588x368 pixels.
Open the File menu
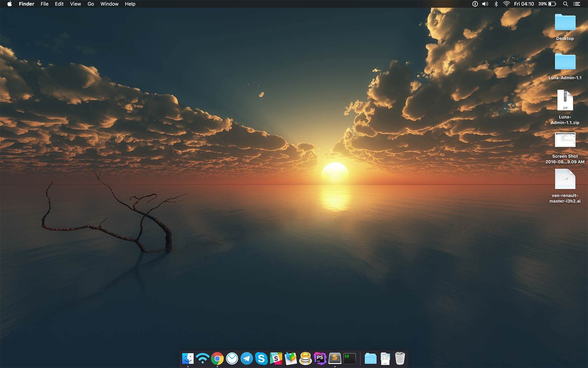pos(44,4)
